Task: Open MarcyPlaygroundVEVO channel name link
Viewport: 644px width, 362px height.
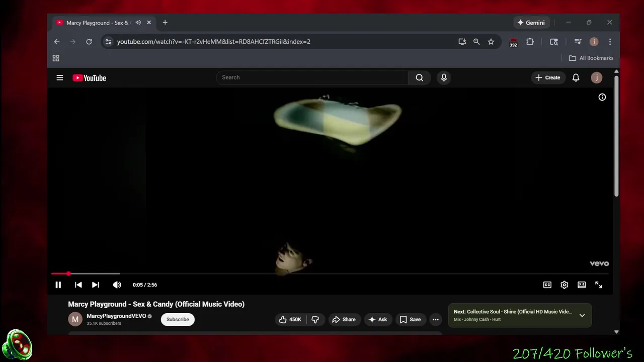Action: pyautogui.click(x=116, y=316)
